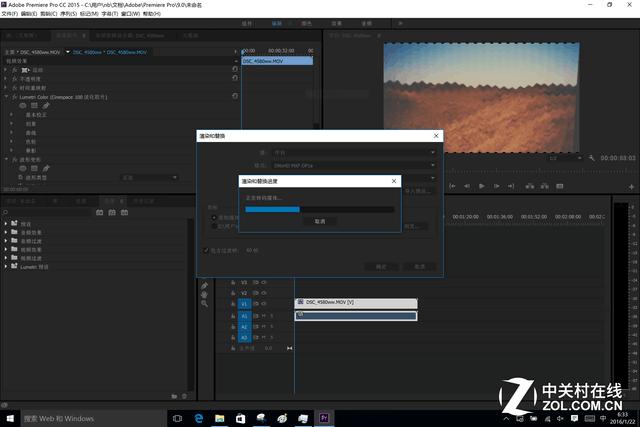Click the pen mask icon under 波形变形 effect
Screen dimensions: 640x427
click(46, 168)
